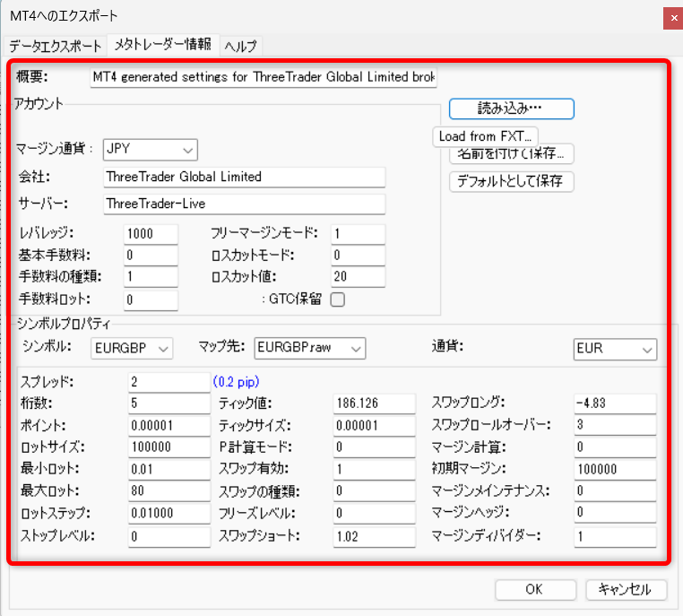Confirm with the OK button
Screen dimensions: 683x616
pos(535,589)
